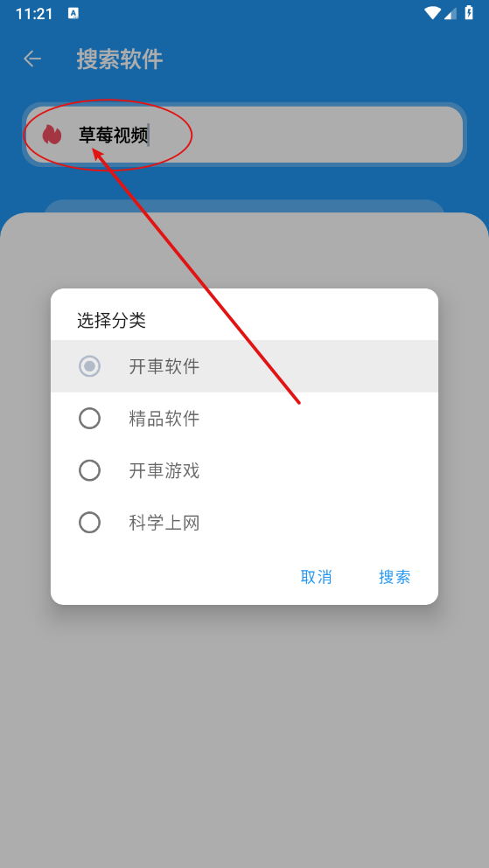The height and width of the screenshot is (868, 489).
Task: Tap the cellular signal strength icon
Action: point(451,13)
